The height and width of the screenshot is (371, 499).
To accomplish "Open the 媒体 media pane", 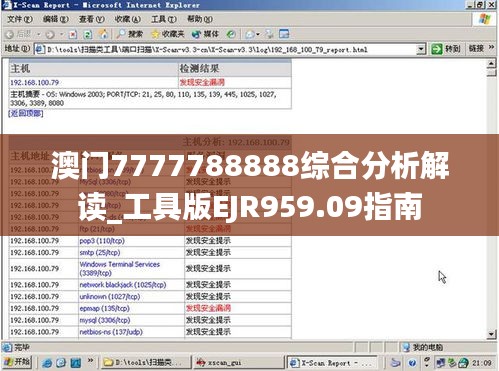I will 205,34.
